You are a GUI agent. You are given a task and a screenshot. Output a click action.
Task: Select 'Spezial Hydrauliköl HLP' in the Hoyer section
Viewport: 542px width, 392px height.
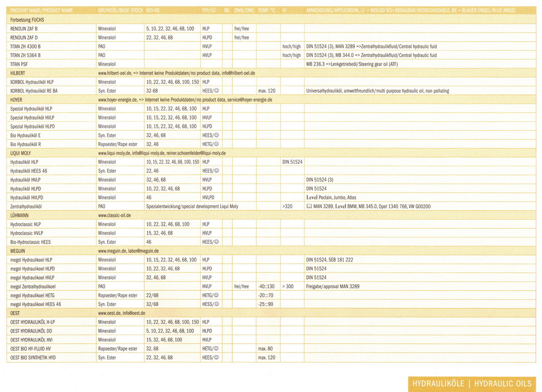[31, 109]
